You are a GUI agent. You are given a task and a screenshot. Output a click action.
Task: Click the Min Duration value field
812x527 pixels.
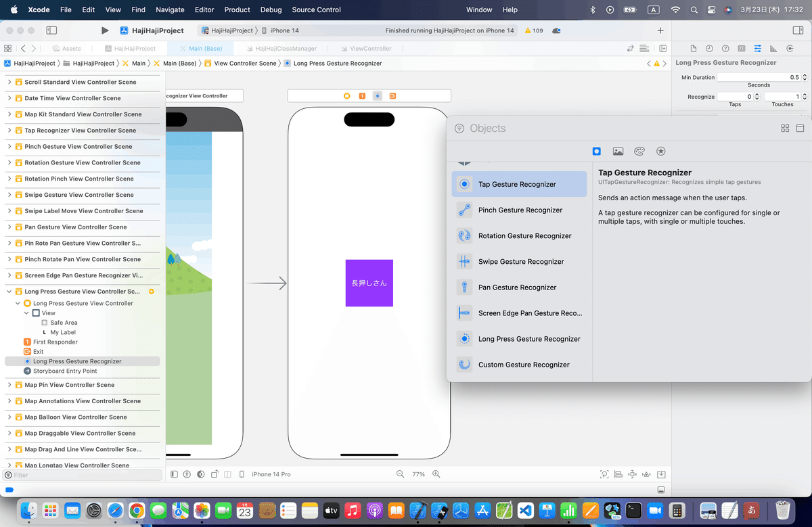click(759, 77)
